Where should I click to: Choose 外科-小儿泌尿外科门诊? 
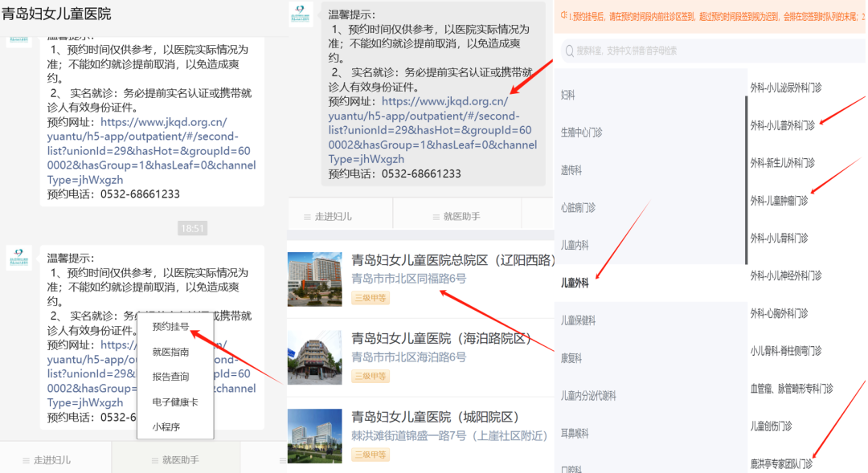pyautogui.click(x=786, y=88)
